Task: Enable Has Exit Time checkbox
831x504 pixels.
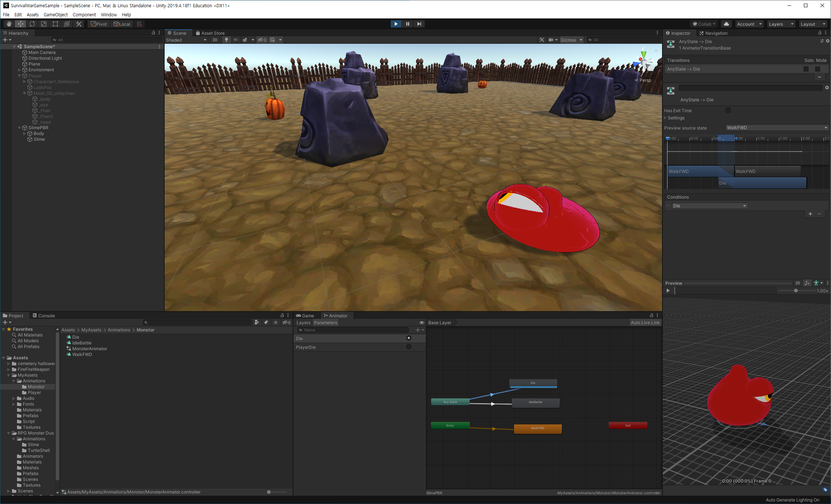Action: coord(728,110)
